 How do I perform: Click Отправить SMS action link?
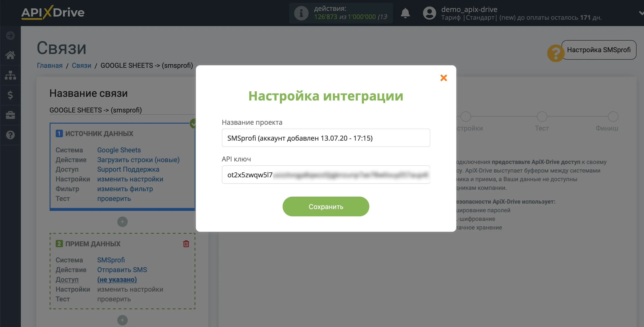click(122, 270)
